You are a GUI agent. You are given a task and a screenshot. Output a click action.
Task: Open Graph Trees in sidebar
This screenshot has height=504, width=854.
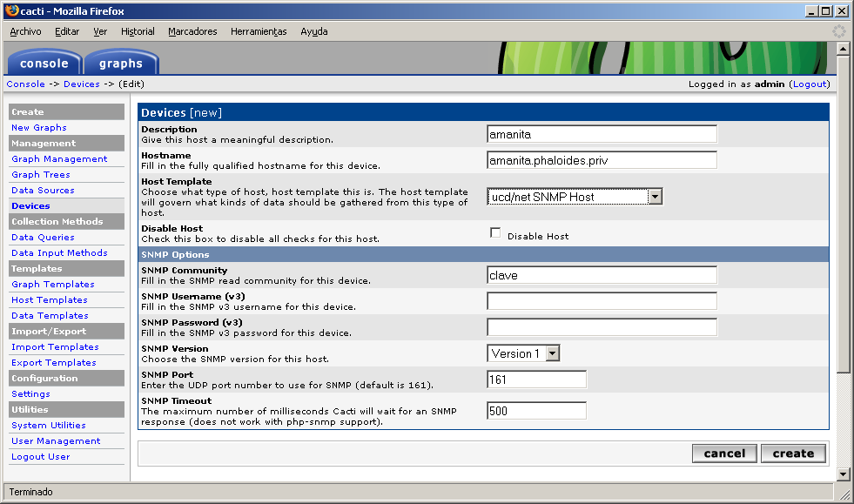(41, 175)
